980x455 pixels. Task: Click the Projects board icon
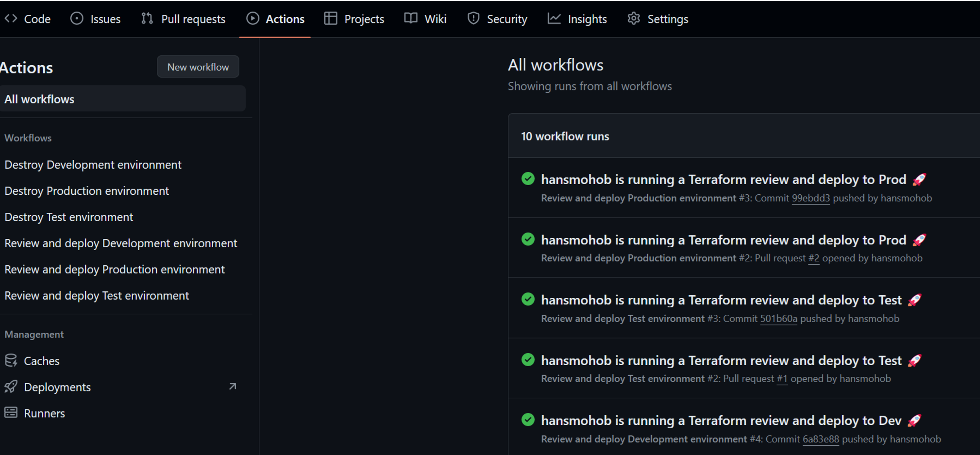pos(330,18)
